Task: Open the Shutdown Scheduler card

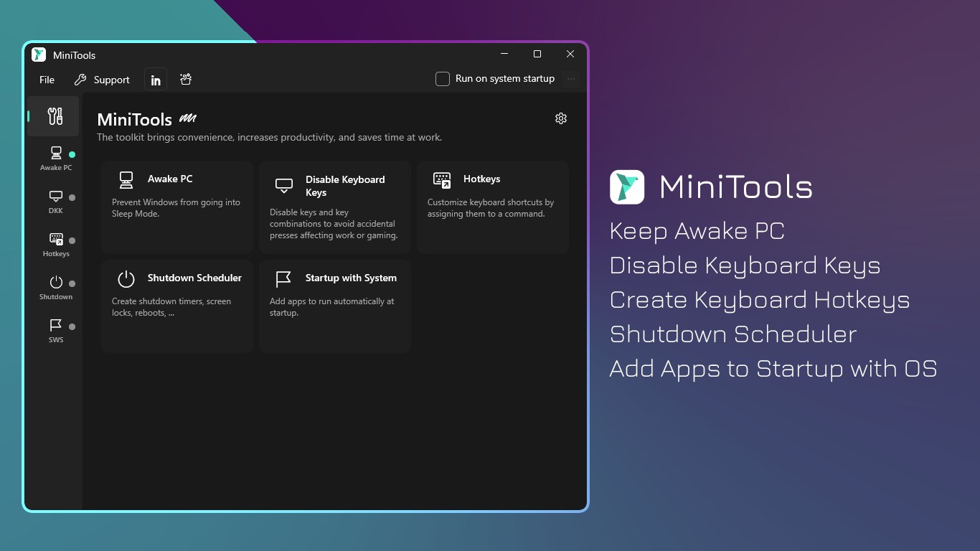Action: (177, 306)
